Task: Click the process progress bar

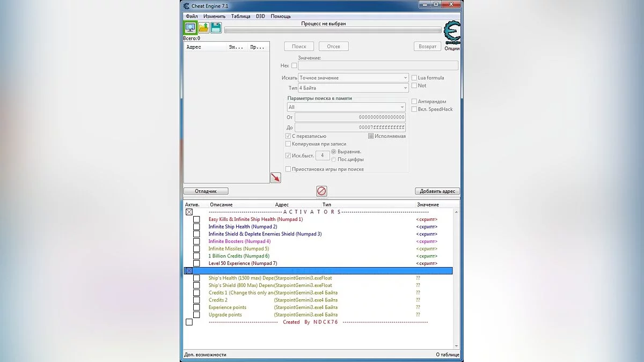Action: coord(332,30)
